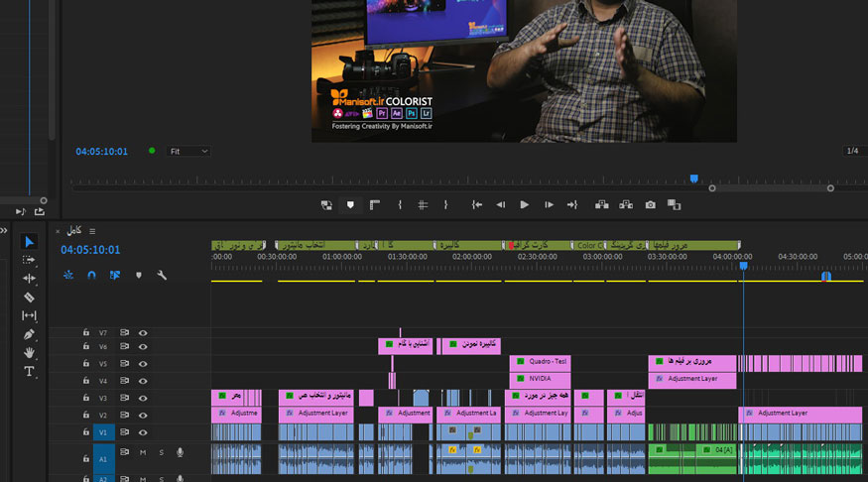Screen dimensions: 868x482
Task: Open the Fit zoom level dropdown
Action: (187, 152)
